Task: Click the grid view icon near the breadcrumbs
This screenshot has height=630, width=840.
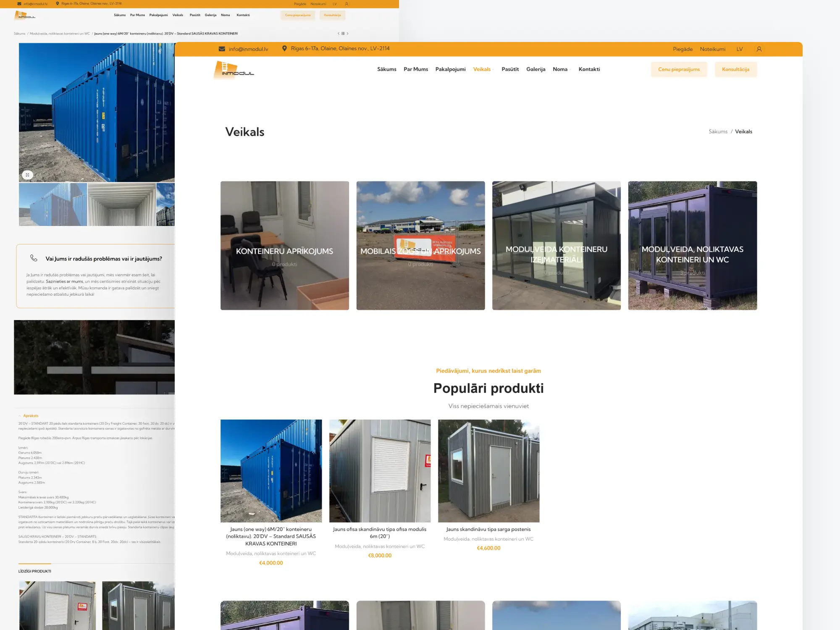Action: tap(343, 33)
